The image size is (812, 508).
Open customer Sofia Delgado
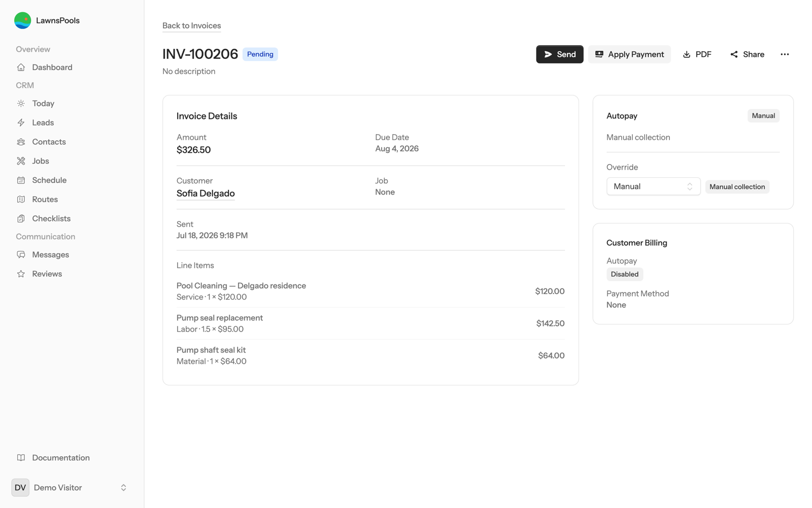206,194
